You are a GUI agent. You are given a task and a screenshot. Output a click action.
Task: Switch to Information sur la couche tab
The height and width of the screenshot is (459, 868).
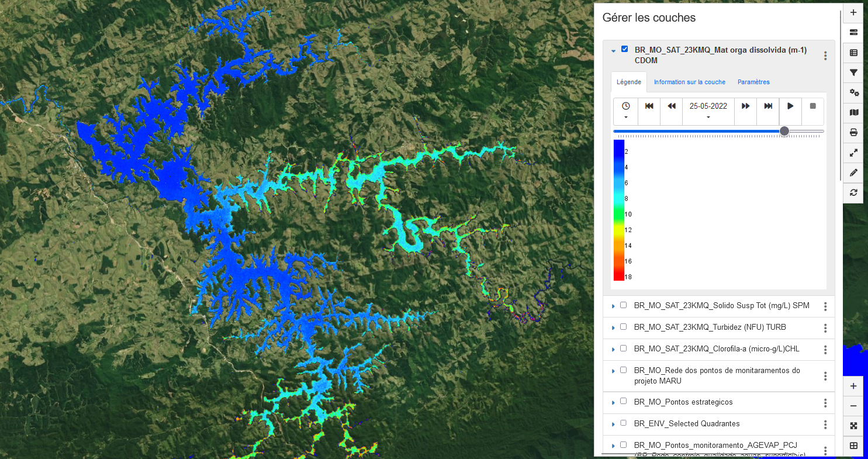(x=689, y=82)
